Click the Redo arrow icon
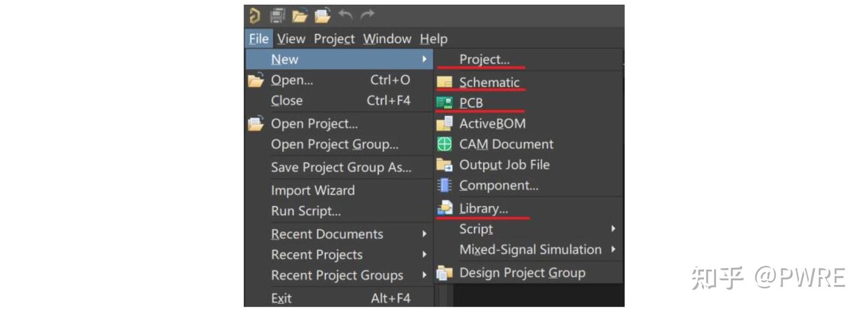868x312 pixels. tap(367, 16)
